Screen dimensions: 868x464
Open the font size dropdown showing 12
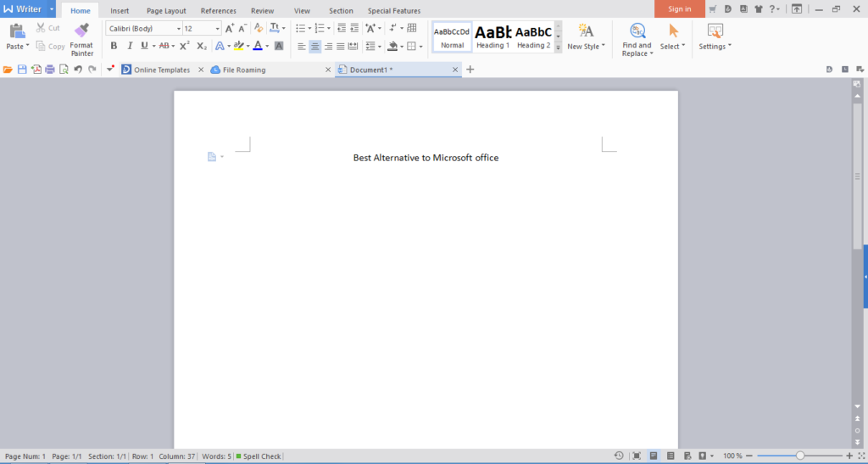(x=217, y=29)
